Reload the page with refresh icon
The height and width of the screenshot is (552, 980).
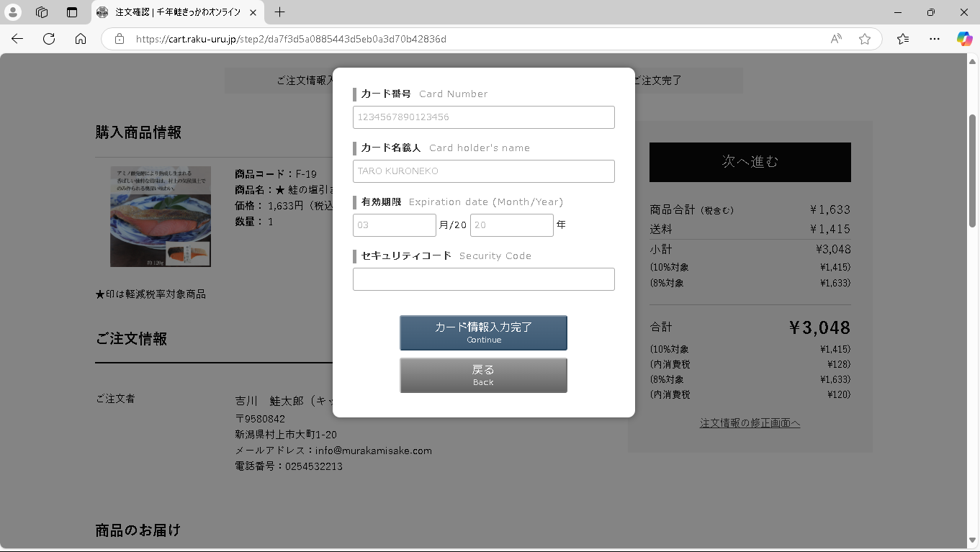[x=49, y=39]
